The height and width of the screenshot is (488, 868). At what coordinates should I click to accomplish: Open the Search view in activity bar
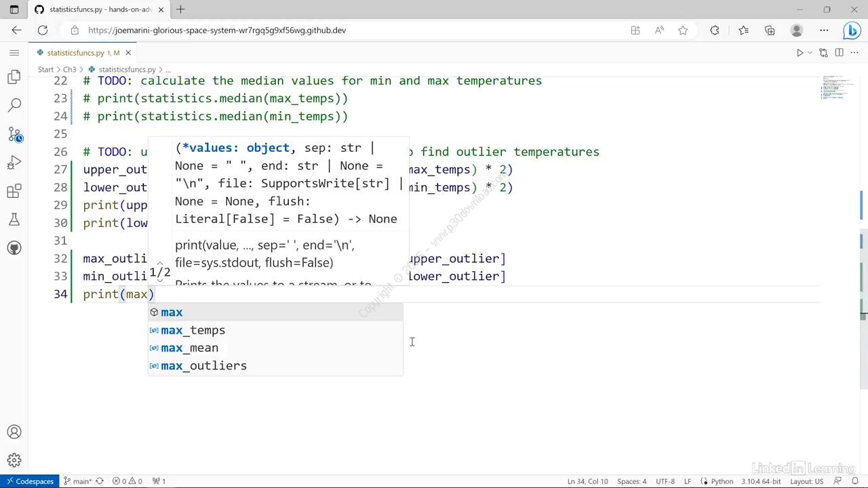pos(14,105)
